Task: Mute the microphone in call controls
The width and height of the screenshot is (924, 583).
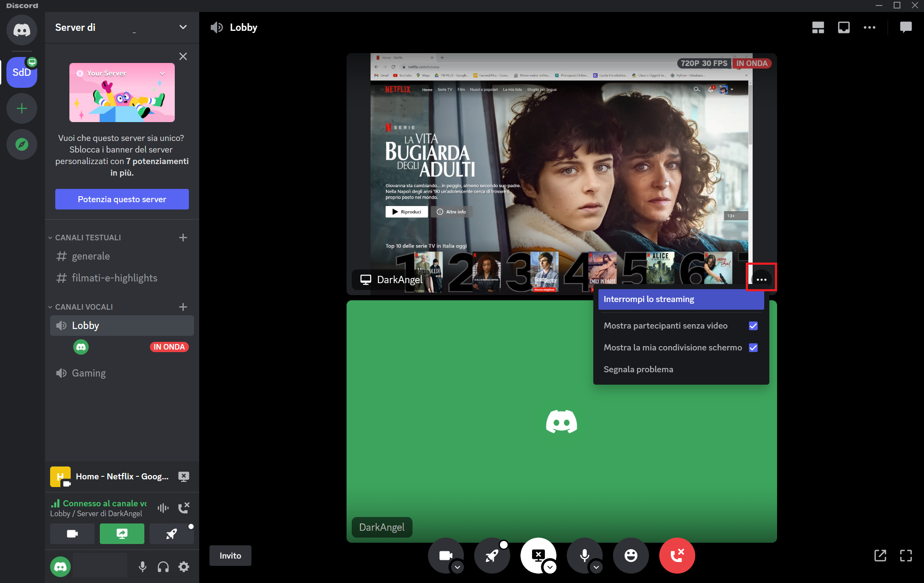Action: [x=584, y=555]
